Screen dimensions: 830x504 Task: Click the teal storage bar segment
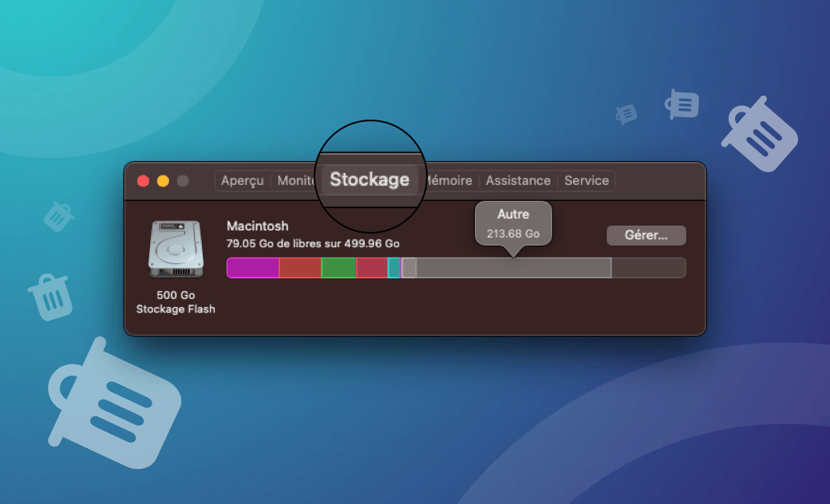[394, 268]
